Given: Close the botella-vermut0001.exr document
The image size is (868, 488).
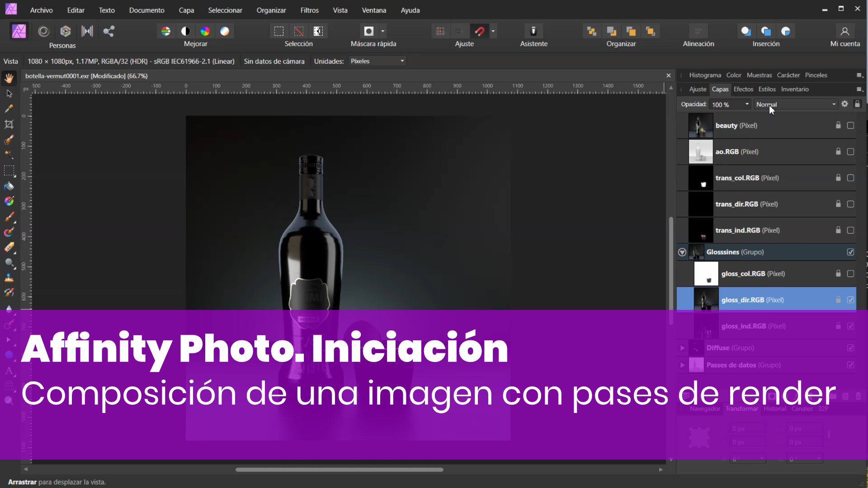Looking at the screenshot, I should point(669,75).
